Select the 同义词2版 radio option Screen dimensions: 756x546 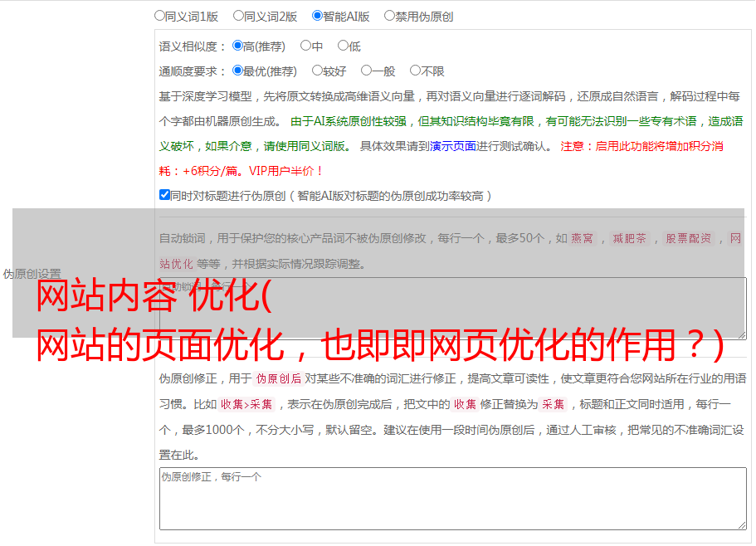(238, 16)
